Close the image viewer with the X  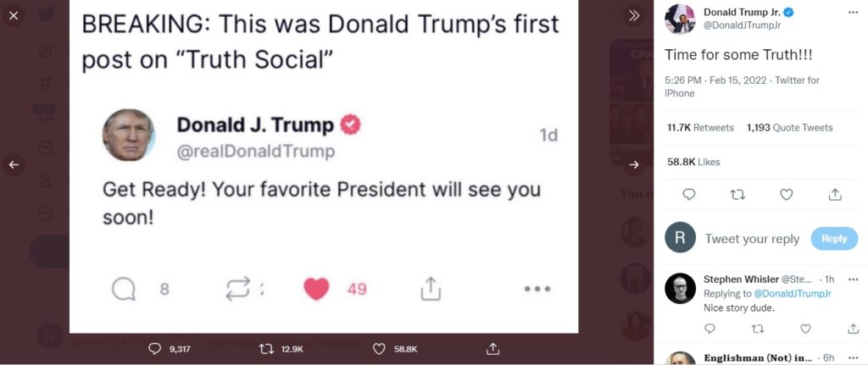point(14,14)
